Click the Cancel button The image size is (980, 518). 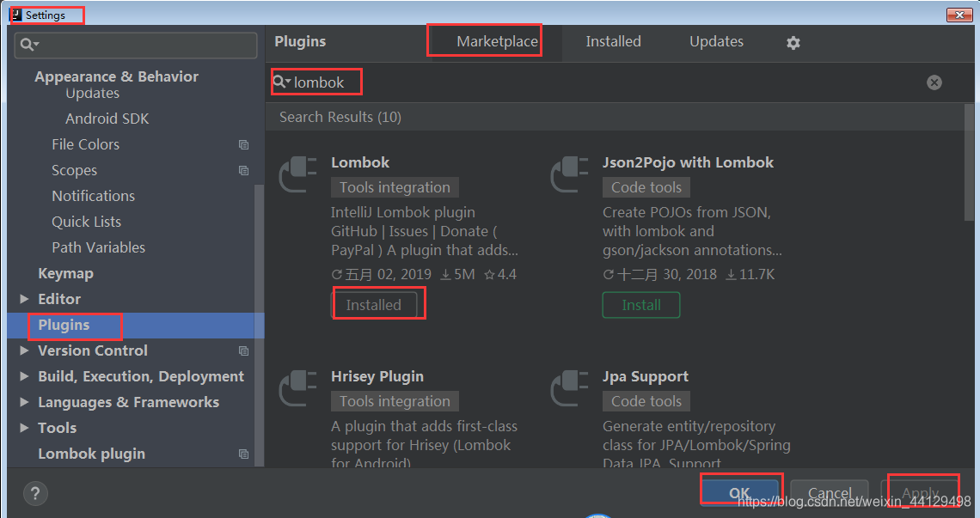click(x=830, y=493)
